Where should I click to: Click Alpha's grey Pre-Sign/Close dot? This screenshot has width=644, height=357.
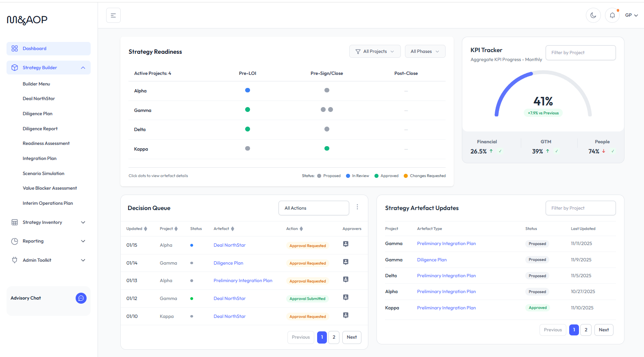(327, 90)
